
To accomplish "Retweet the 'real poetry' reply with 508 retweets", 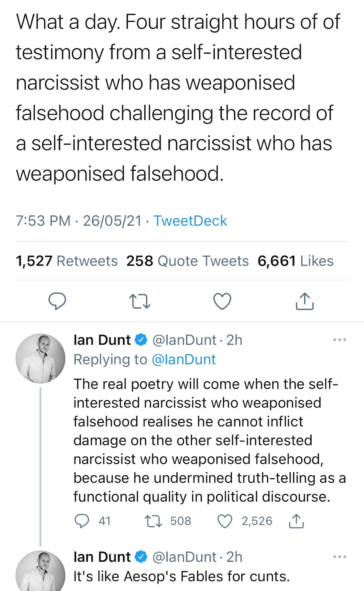I will tap(153, 521).
